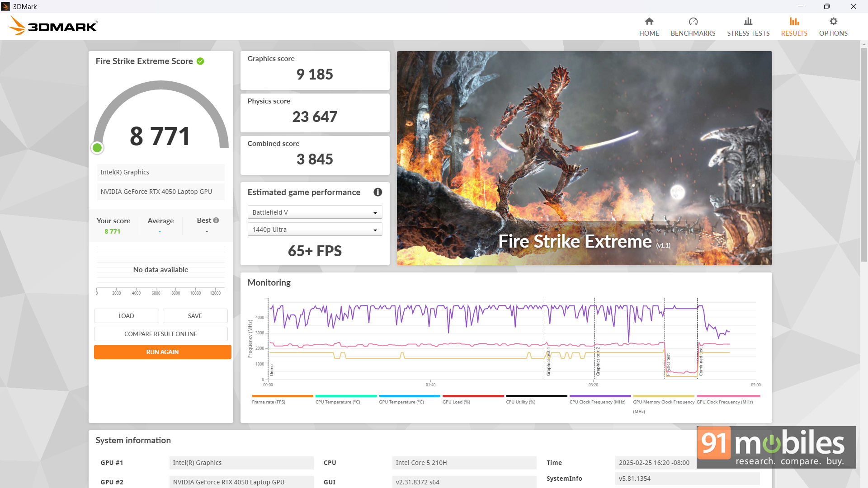The width and height of the screenshot is (868, 488).
Task: Click the main 8 771 score in gauge
Action: tap(160, 136)
